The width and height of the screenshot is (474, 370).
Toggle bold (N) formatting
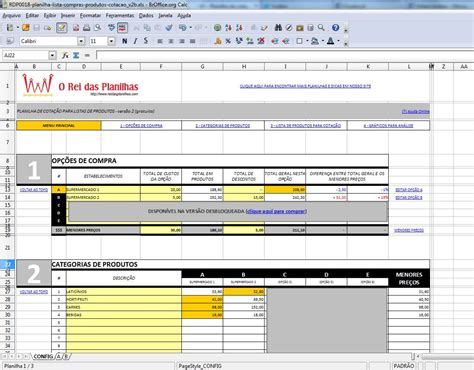click(x=125, y=41)
